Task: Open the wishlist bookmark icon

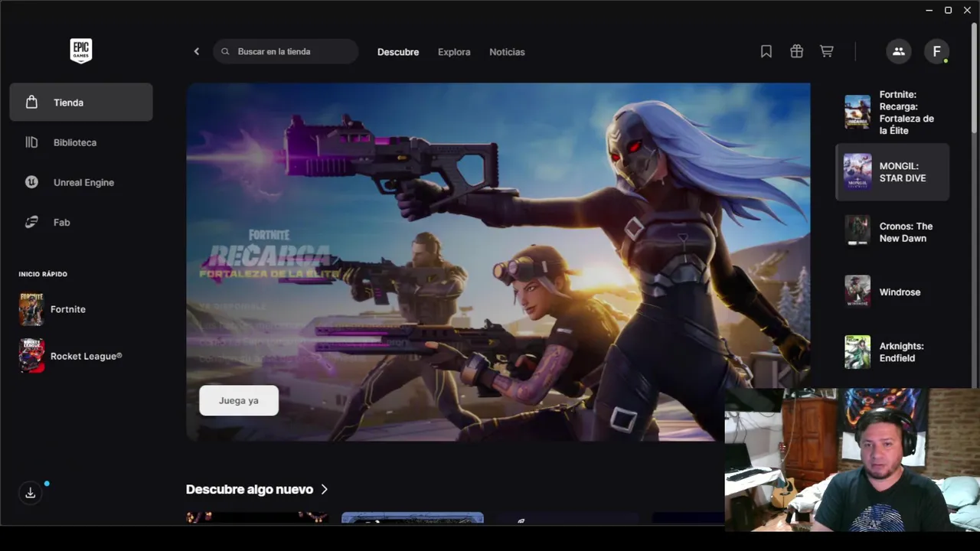Action: point(766,51)
